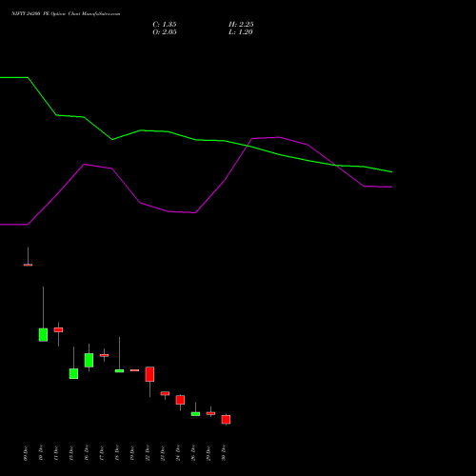Viewport: 476px width, 476px height.
Task: Select the 22 Dec date label
Action: (x=148, y=453)
